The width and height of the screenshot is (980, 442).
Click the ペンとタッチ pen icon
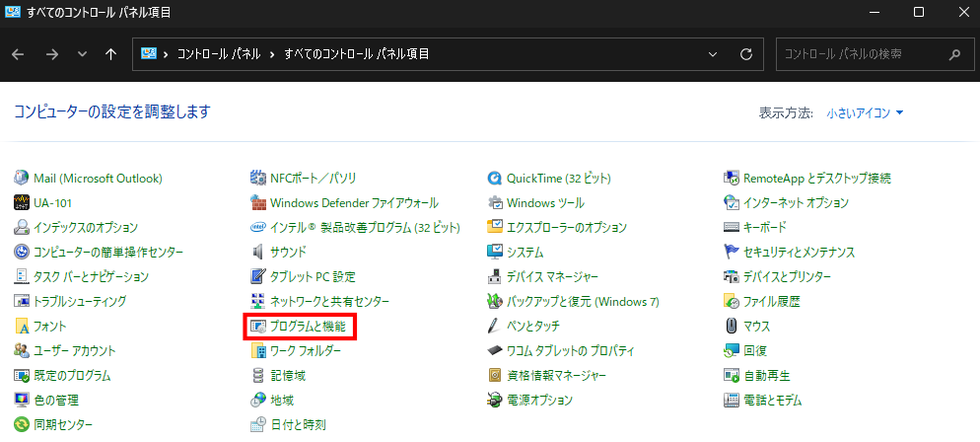(x=495, y=326)
